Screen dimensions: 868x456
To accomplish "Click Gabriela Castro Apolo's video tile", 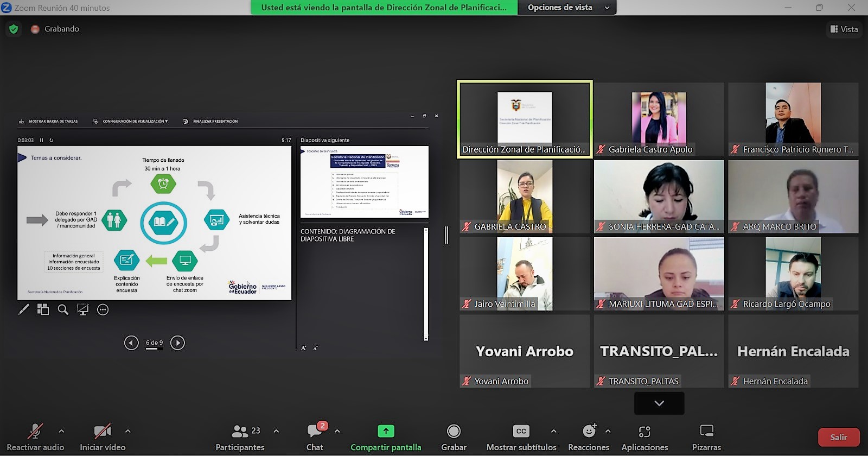I will [659, 119].
